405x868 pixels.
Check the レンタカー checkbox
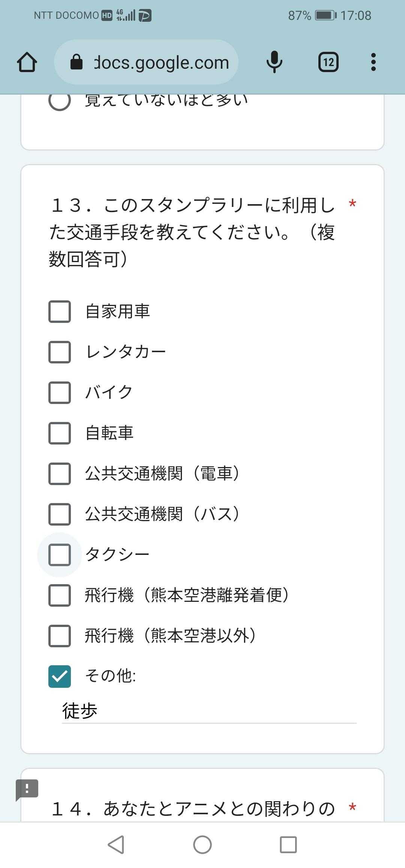point(60,352)
